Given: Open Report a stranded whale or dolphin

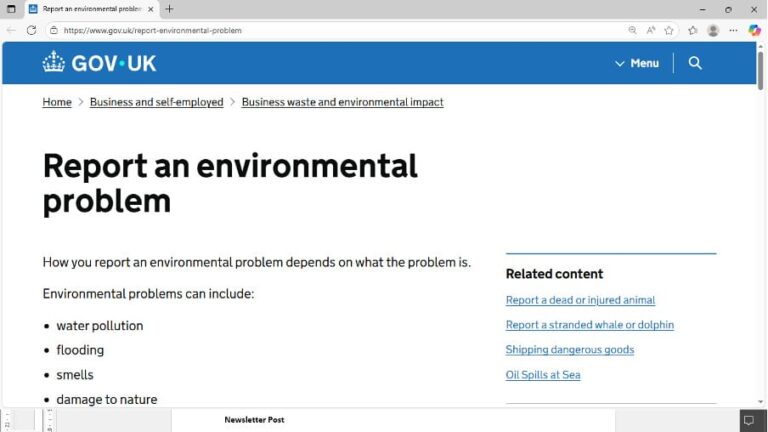Looking at the screenshot, I should 589,325.
